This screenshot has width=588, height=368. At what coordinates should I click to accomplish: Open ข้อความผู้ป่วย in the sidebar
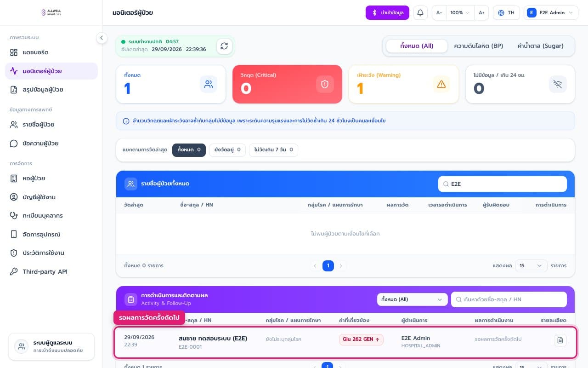tap(51, 144)
